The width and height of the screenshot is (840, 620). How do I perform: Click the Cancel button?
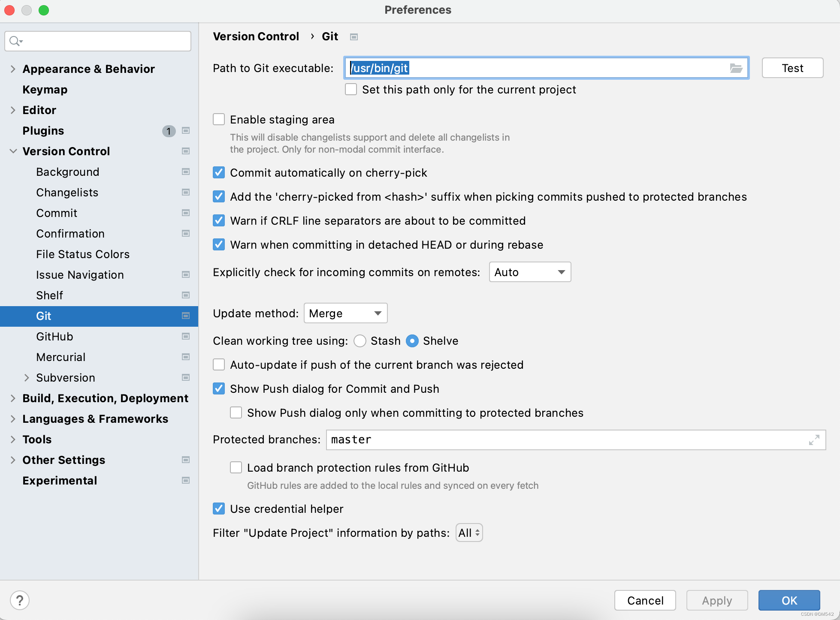coord(645,600)
